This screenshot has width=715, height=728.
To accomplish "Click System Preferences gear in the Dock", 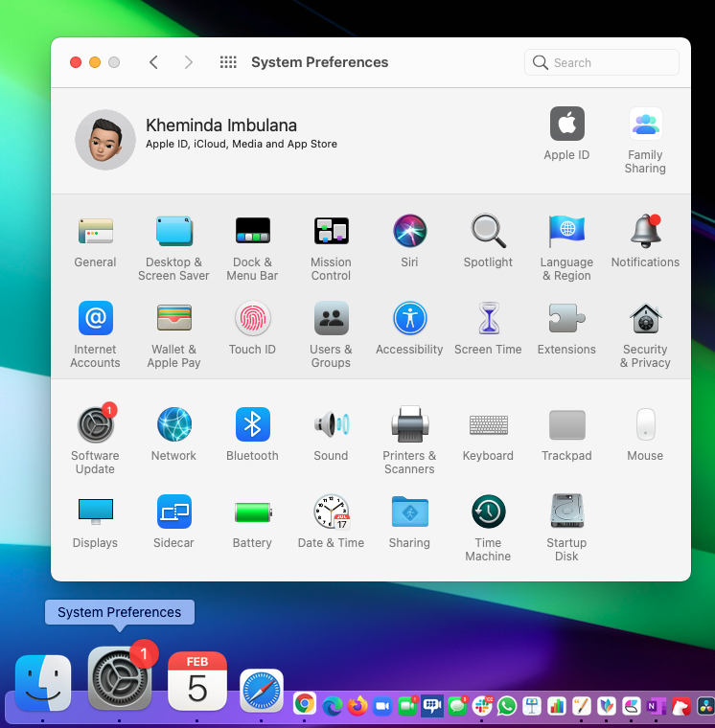I will (120, 678).
